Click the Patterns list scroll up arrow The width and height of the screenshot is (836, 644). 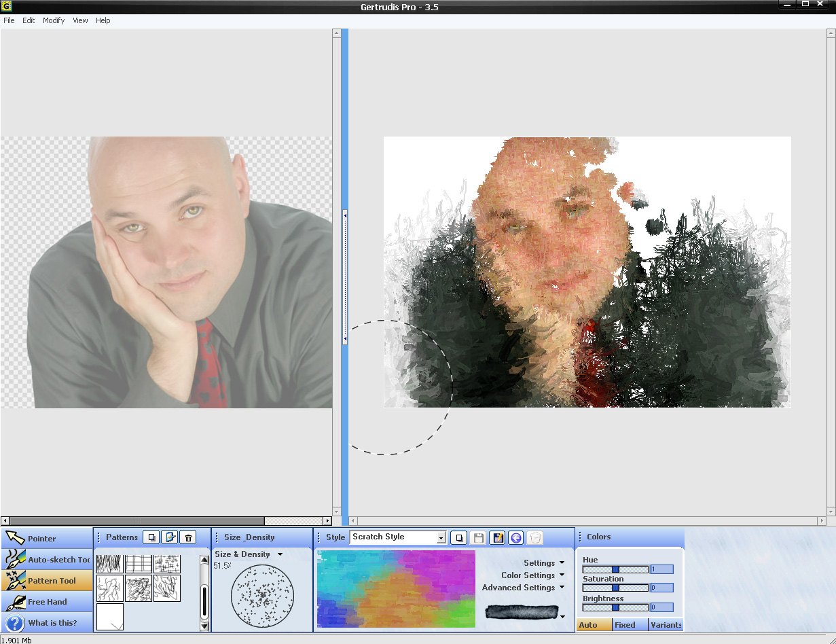coord(204,560)
